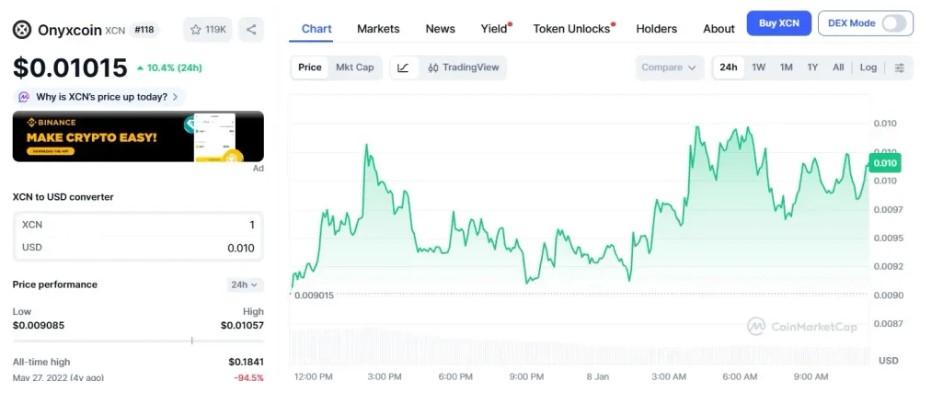The width and height of the screenshot is (939, 393).
Task: Click the AI icon beside price question
Action: click(24, 97)
